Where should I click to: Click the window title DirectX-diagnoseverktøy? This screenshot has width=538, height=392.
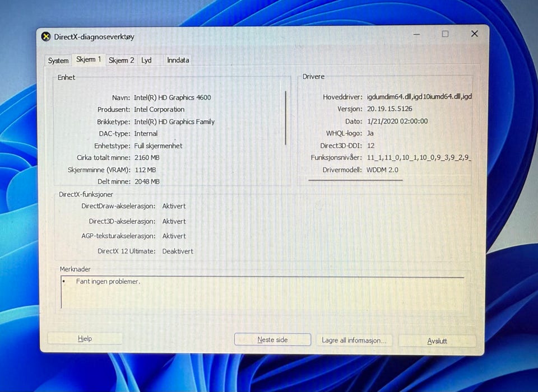pos(94,37)
